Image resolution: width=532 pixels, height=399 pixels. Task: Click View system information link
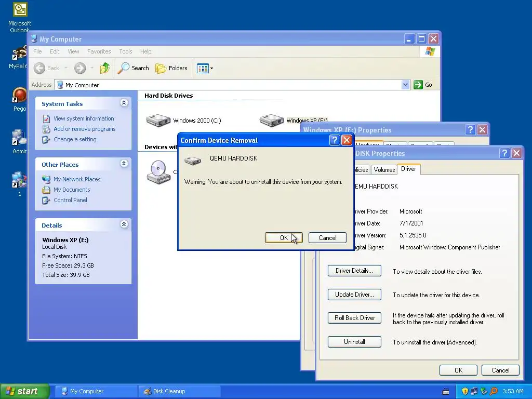click(84, 118)
